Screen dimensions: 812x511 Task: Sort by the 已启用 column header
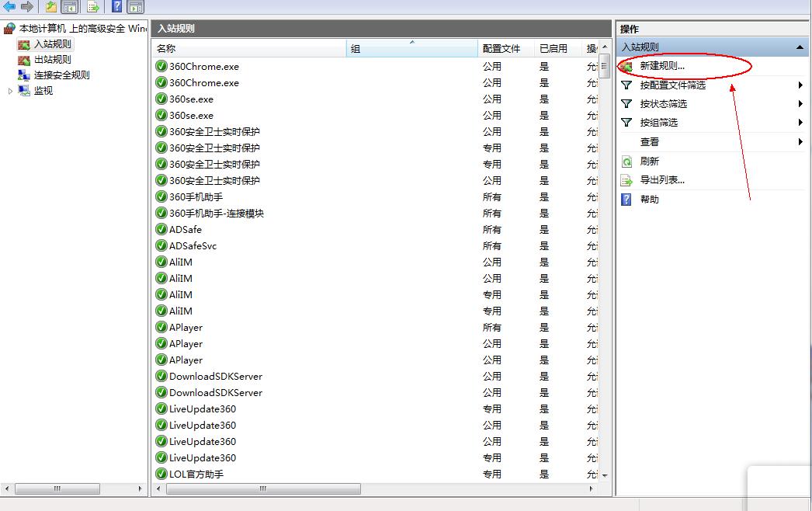tap(557, 49)
